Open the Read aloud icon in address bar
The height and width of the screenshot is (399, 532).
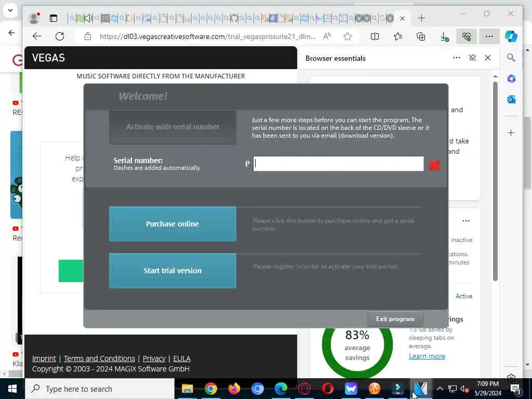327,36
